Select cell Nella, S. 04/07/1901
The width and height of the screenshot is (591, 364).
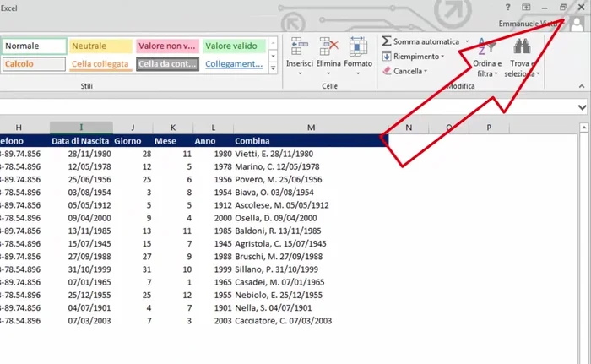point(311,307)
